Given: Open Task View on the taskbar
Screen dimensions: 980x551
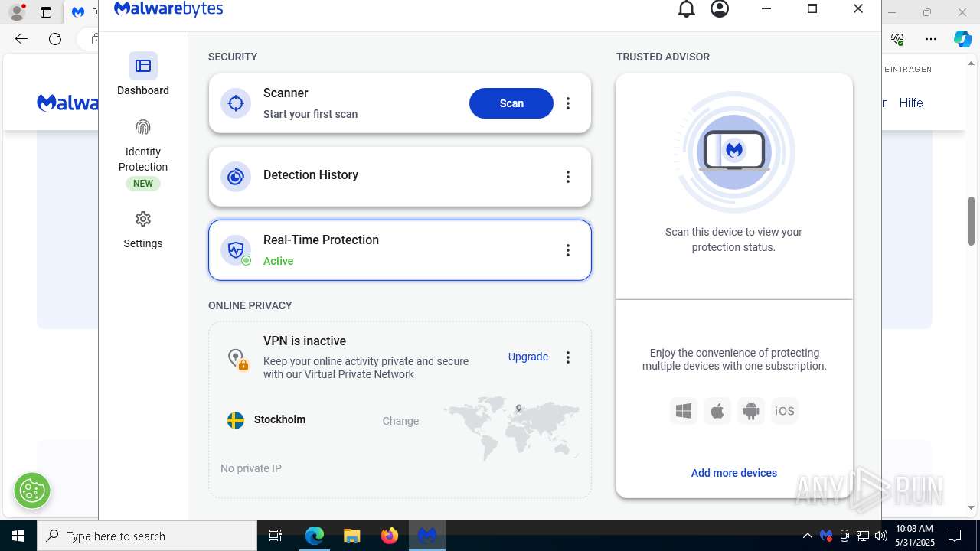Looking at the screenshot, I should pyautogui.click(x=276, y=536).
